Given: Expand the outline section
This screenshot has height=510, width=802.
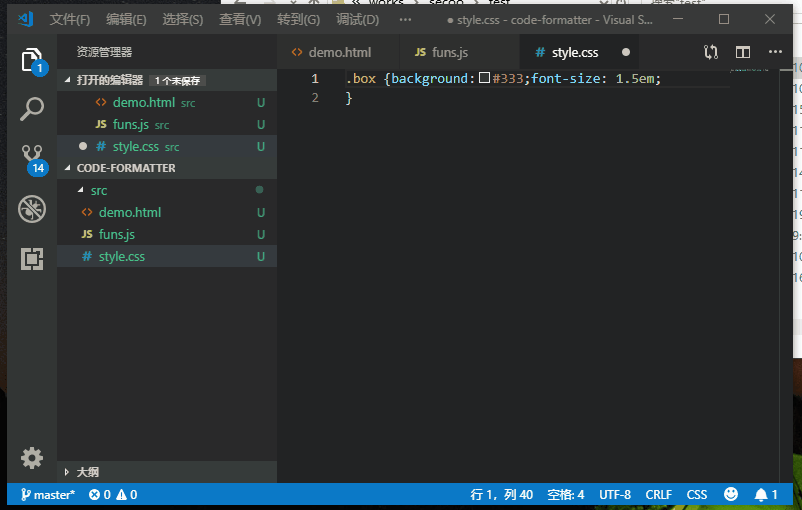Looking at the screenshot, I should (67, 472).
